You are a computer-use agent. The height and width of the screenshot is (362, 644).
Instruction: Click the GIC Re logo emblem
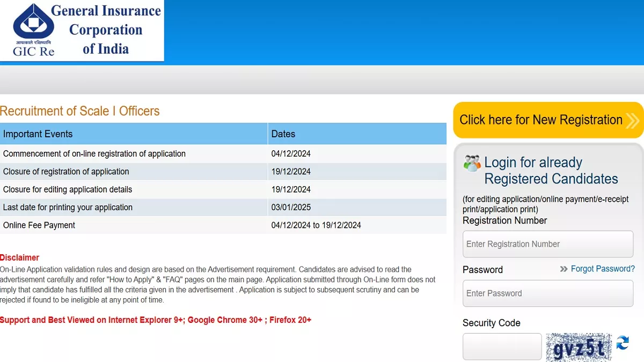tap(33, 23)
